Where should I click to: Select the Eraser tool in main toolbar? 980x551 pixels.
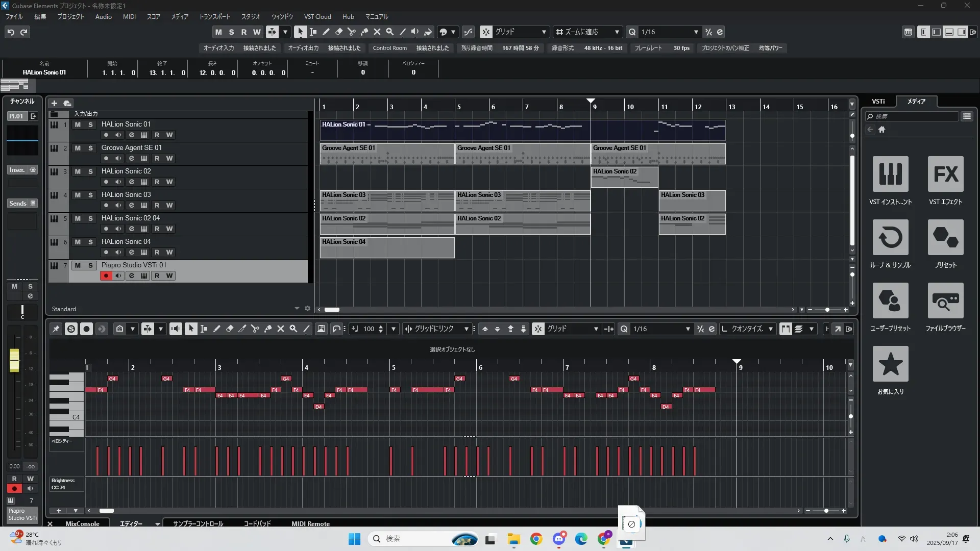[339, 32]
